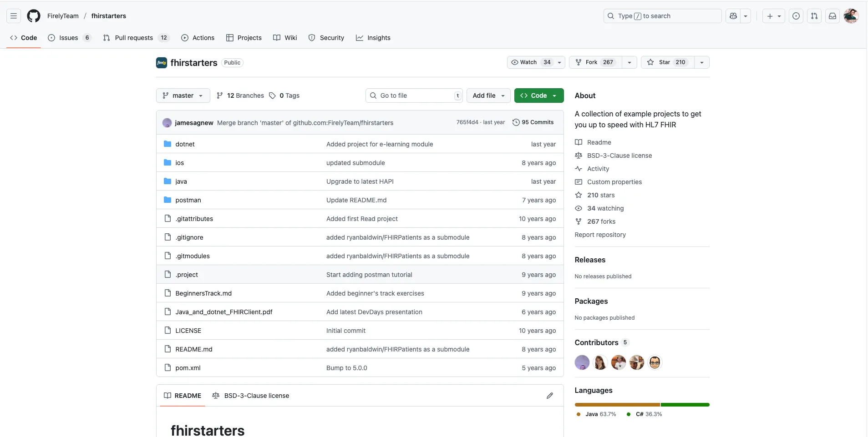This screenshot has width=868, height=437.
Task: Open the notifications inbox icon
Action: pyautogui.click(x=832, y=16)
